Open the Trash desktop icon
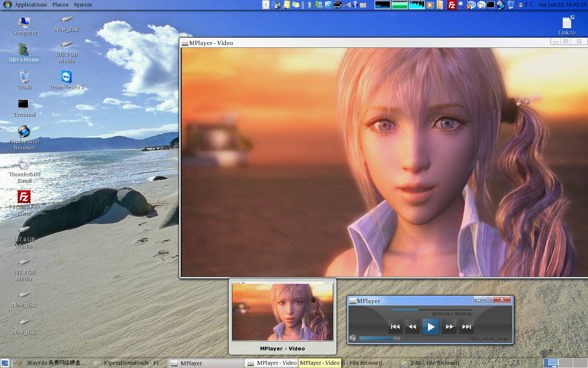 click(x=24, y=80)
